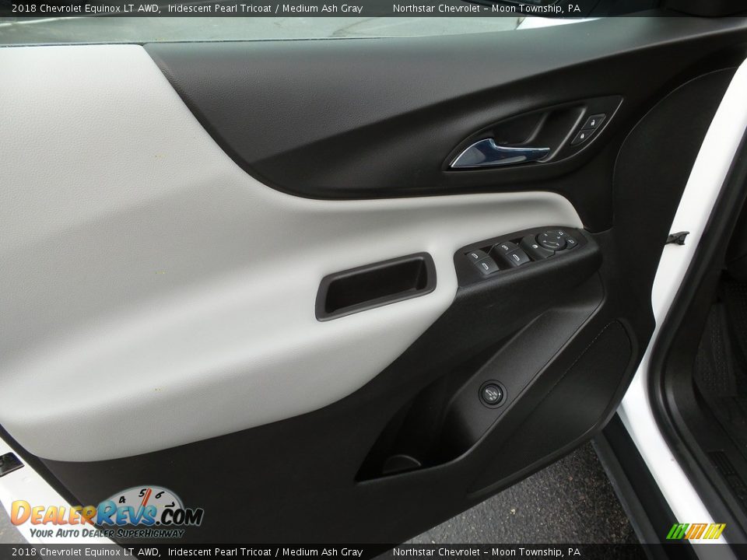747x560 pixels.
Task: Toggle the window lockout switch
Action: point(535,246)
